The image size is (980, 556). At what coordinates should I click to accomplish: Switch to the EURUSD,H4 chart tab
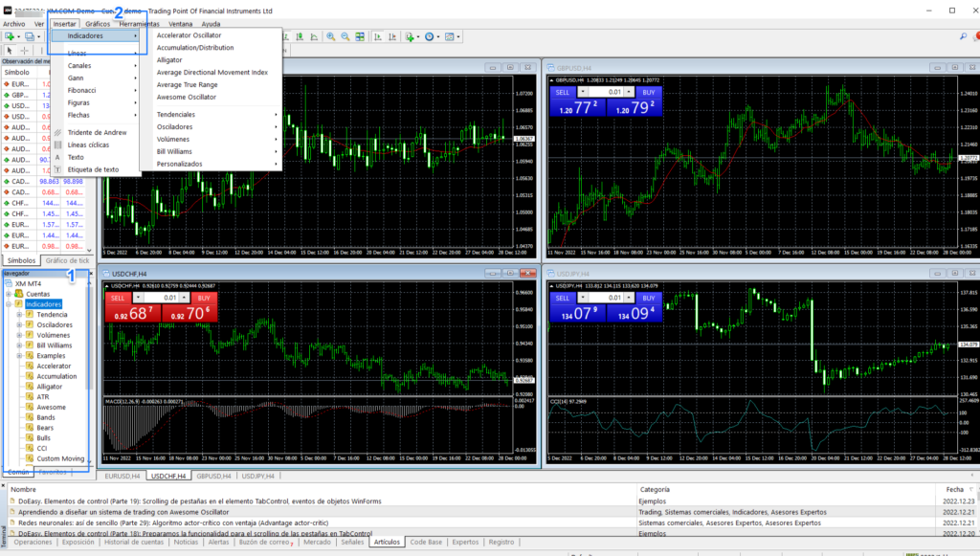click(122, 476)
